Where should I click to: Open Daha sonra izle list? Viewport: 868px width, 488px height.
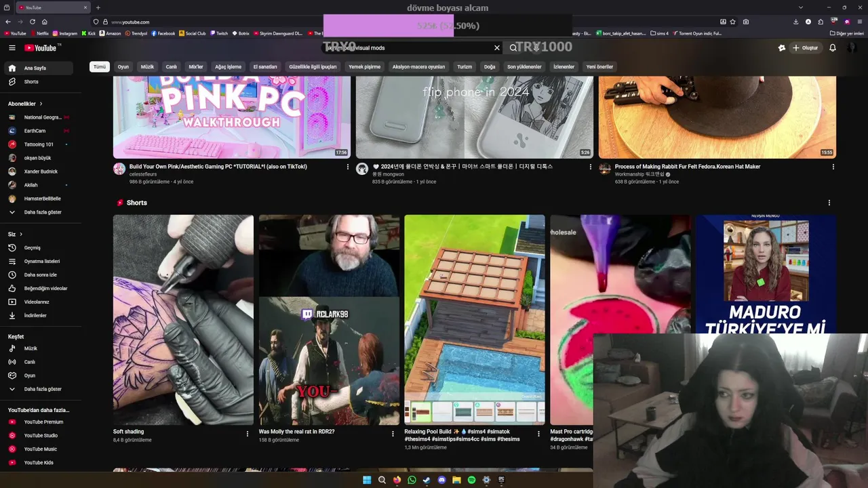pyautogui.click(x=39, y=274)
